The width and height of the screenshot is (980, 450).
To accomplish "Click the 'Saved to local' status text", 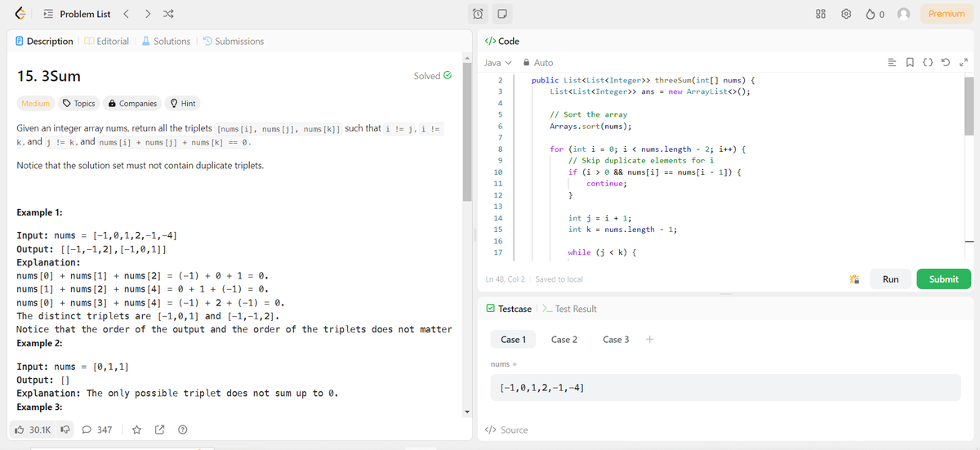I will pos(559,279).
